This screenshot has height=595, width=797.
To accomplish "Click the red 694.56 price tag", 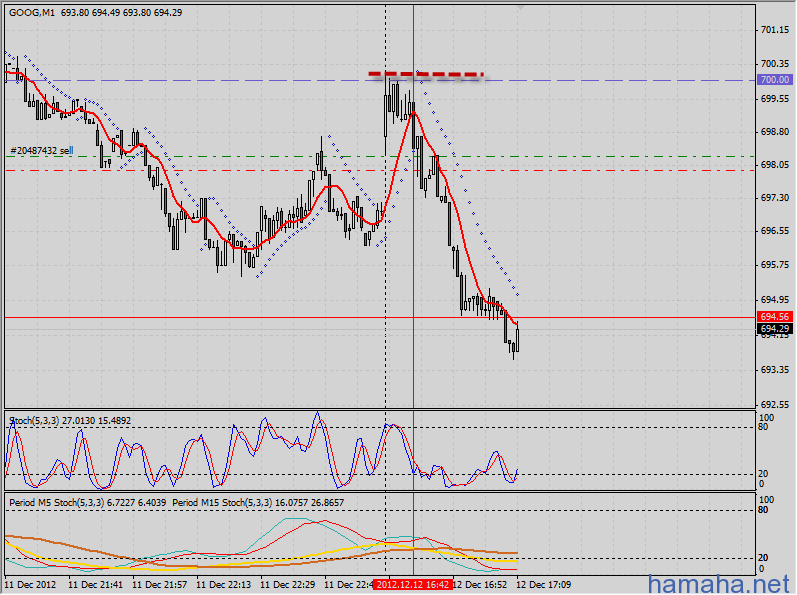I will (x=774, y=316).
